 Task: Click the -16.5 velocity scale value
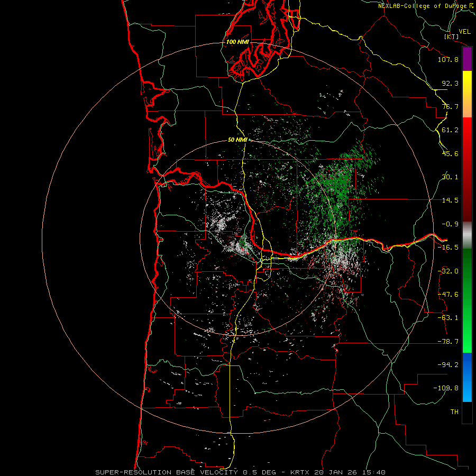[448, 248]
